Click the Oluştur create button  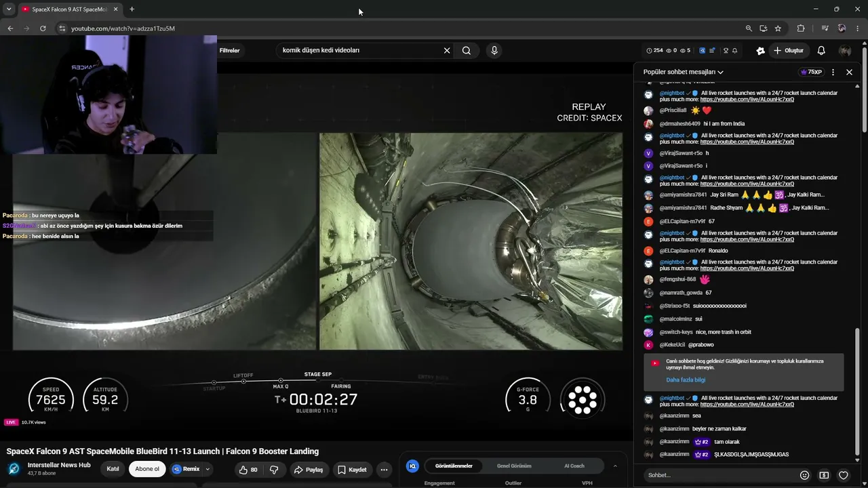click(789, 50)
